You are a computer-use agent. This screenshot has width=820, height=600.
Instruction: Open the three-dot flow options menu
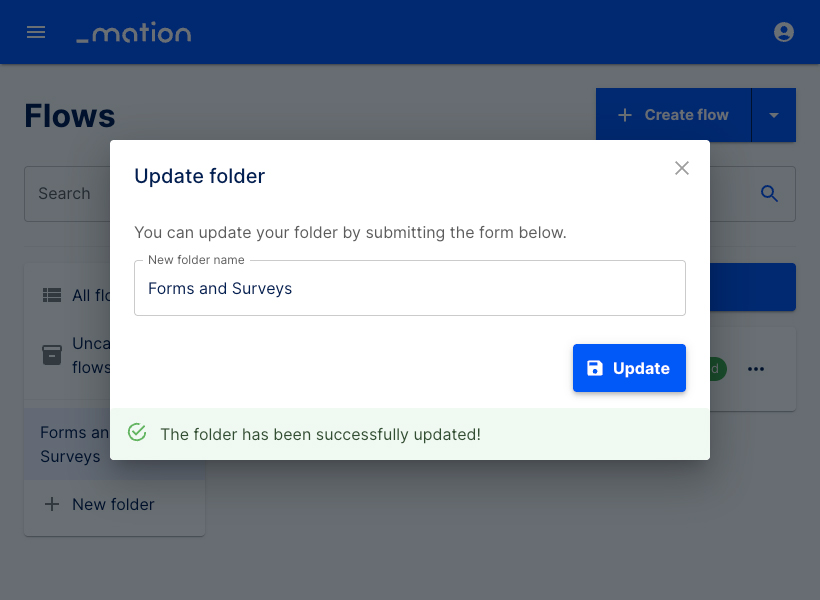756,369
